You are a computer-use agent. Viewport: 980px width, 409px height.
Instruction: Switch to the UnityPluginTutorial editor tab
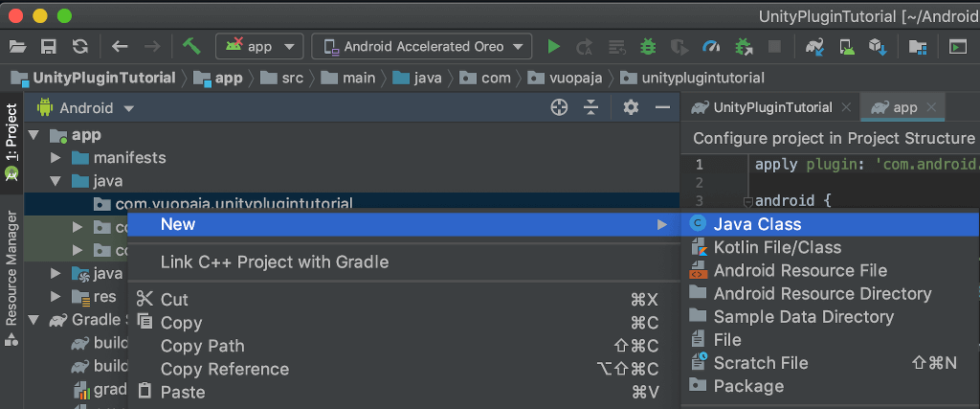(772, 107)
